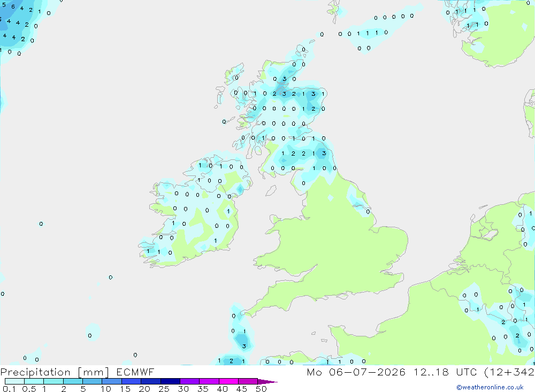Viewport: 535px width, 392px height.
Task: Click the '35' legend scale label
Action: point(203,389)
